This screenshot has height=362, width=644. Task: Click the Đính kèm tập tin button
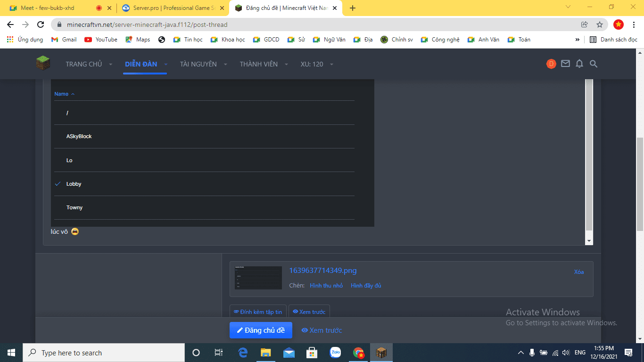click(x=258, y=312)
